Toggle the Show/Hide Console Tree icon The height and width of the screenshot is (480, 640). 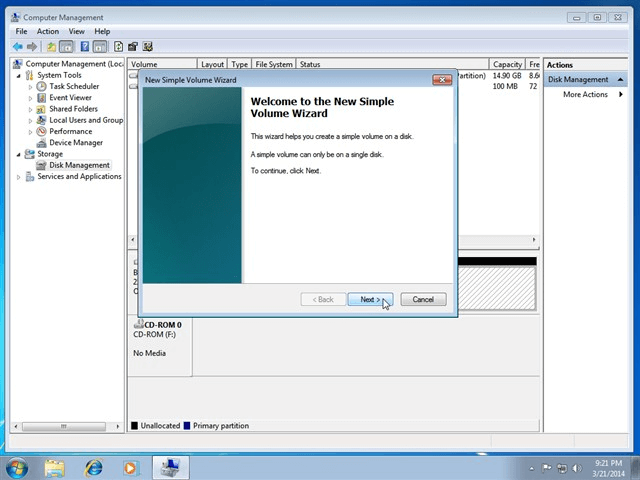click(x=66, y=46)
